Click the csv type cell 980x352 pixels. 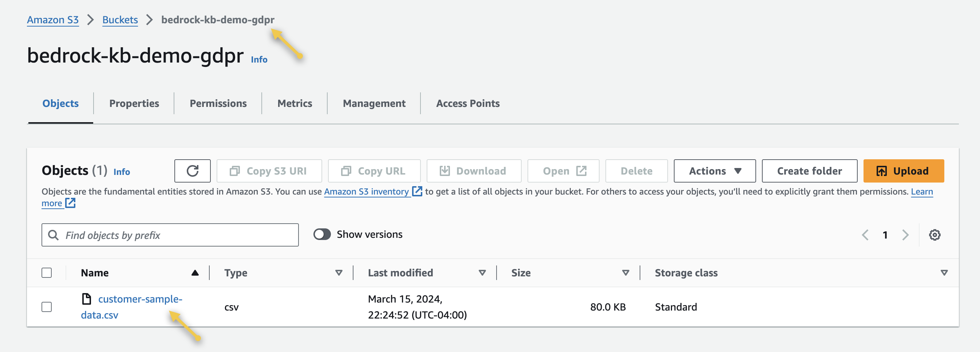[x=231, y=307]
